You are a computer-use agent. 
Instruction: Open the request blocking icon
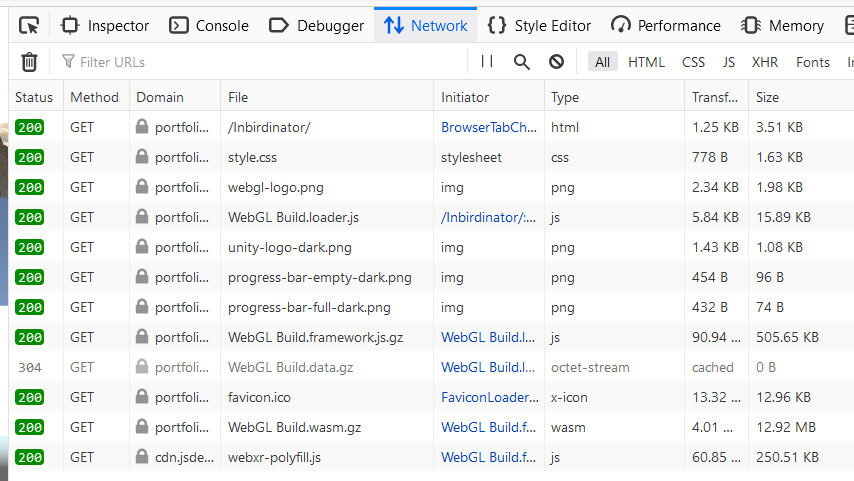pos(556,62)
